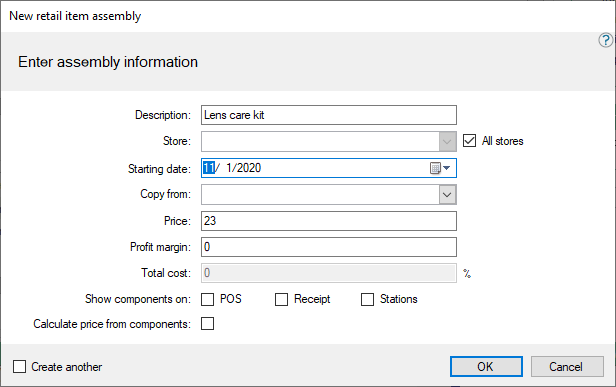616x387 pixels.
Task: Open the Store dropdown arrow
Action: [x=447, y=141]
